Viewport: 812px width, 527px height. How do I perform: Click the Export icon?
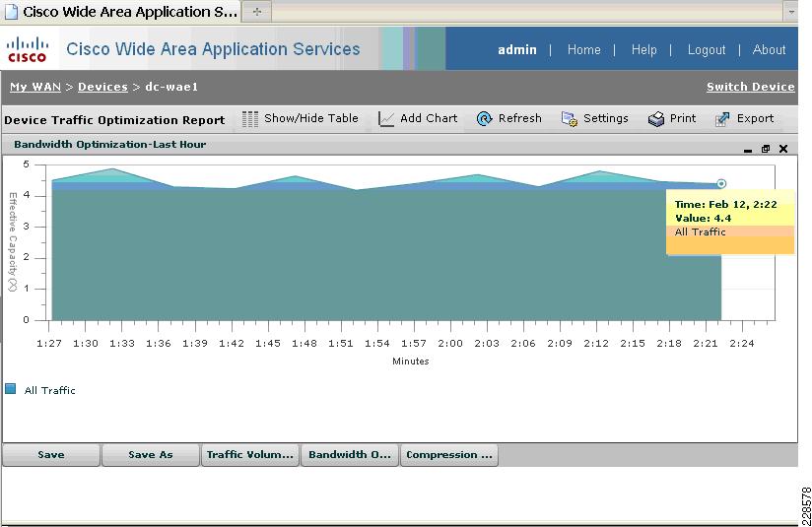coord(722,119)
